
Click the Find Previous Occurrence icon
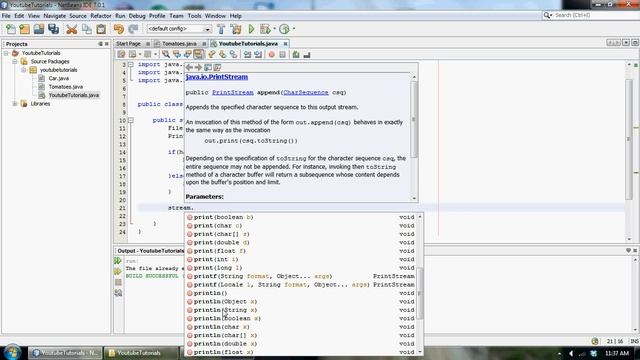(x=177, y=55)
